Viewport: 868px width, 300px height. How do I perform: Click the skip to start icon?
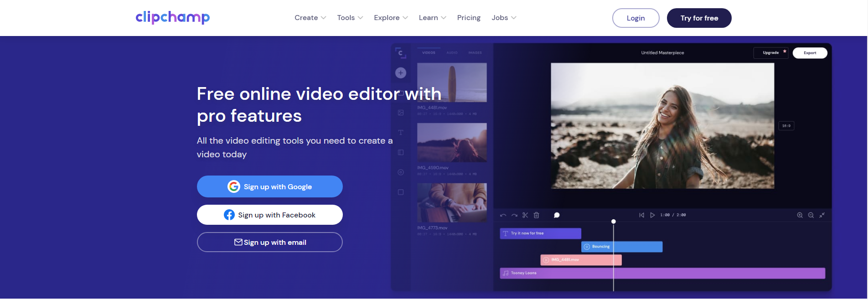pyautogui.click(x=641, y=215)
